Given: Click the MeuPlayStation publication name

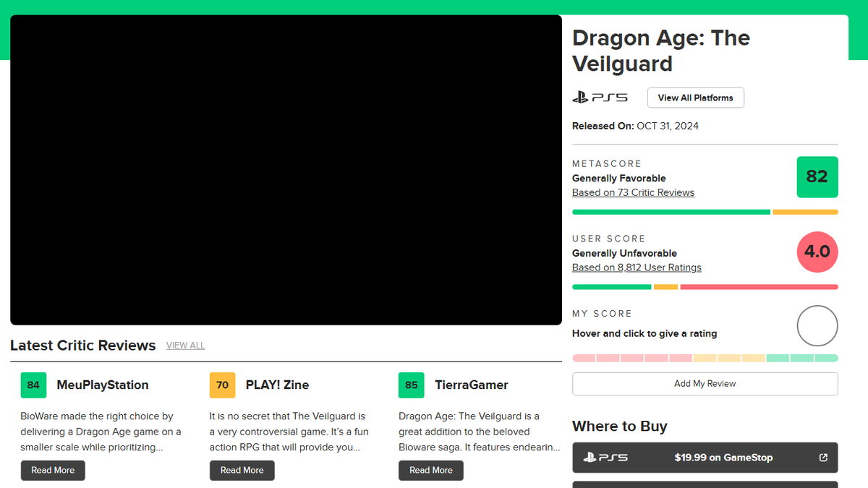Looking at the screenshot, I should [x=103, y=385].
